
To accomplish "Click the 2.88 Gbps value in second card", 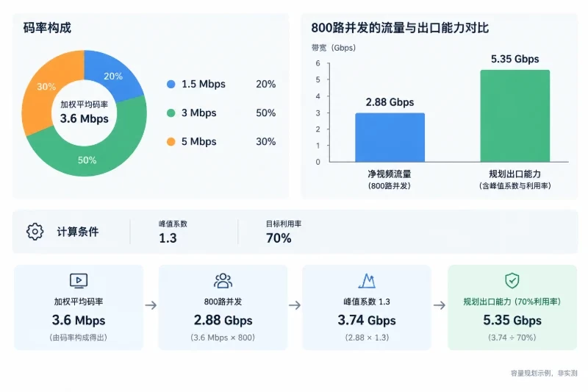I will [223, 321].
